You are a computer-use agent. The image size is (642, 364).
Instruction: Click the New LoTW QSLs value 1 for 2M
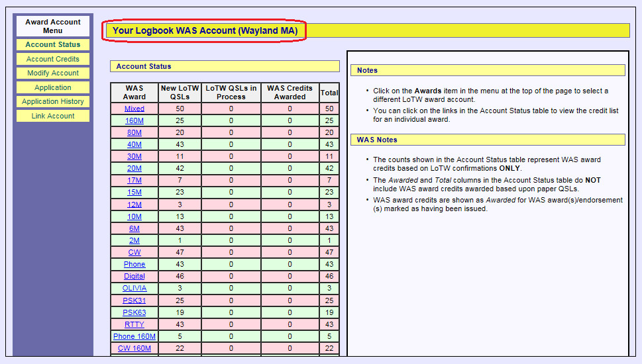click(x=180, y=240)
